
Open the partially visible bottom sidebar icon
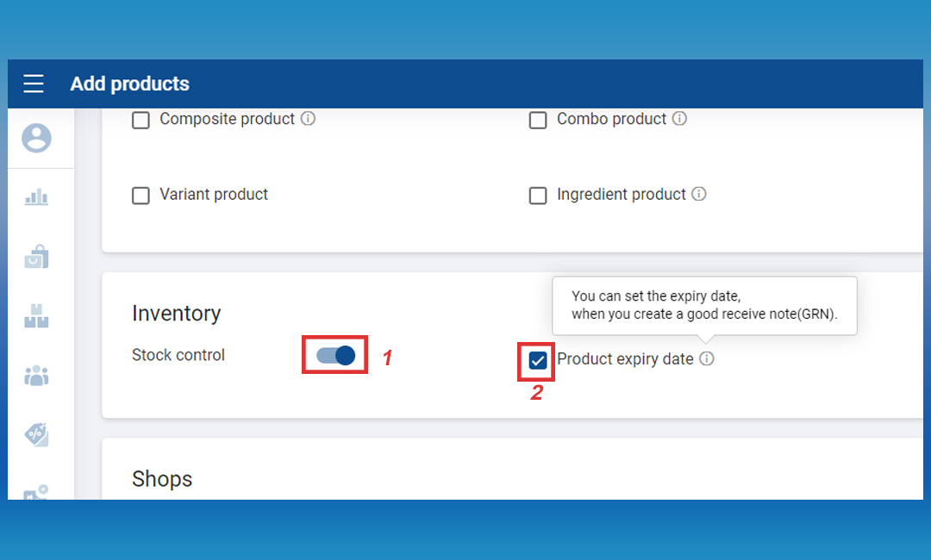tap(37, 493)
